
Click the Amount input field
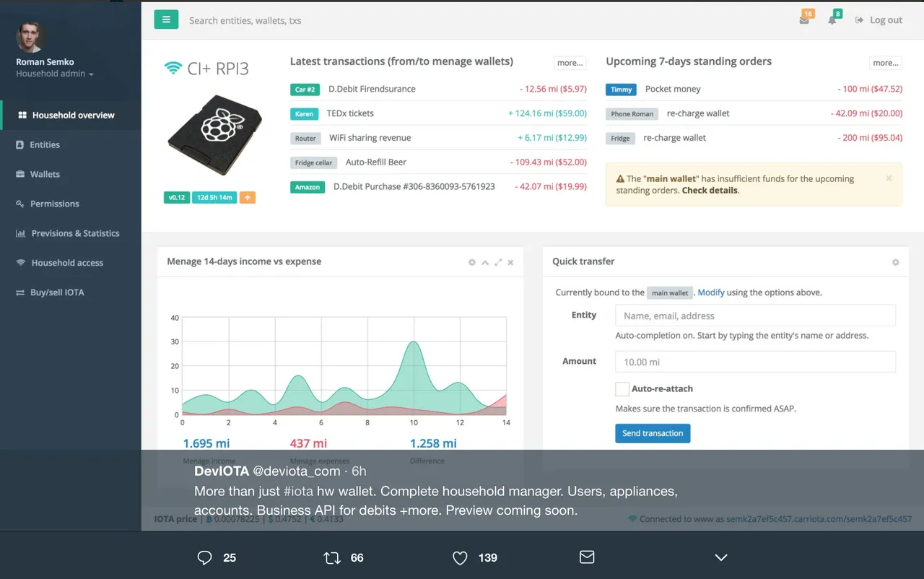click(755, 362)
